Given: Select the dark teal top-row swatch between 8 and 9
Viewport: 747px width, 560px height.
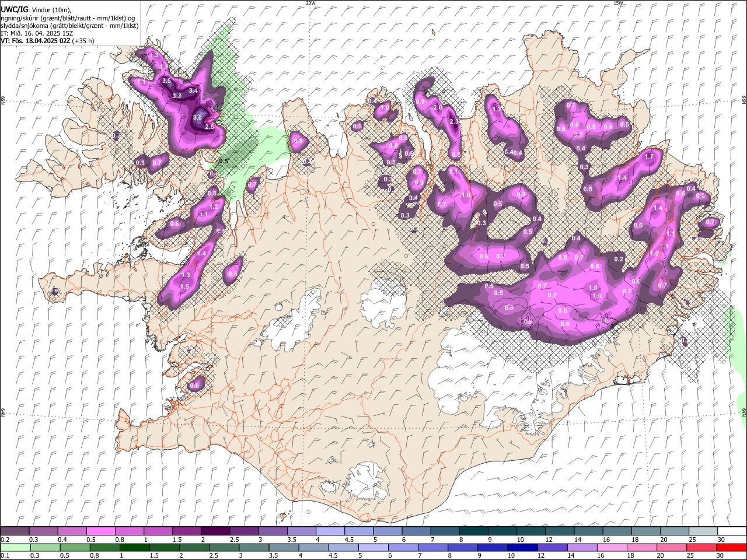Looking at the screenshot, I should (473, 531).
